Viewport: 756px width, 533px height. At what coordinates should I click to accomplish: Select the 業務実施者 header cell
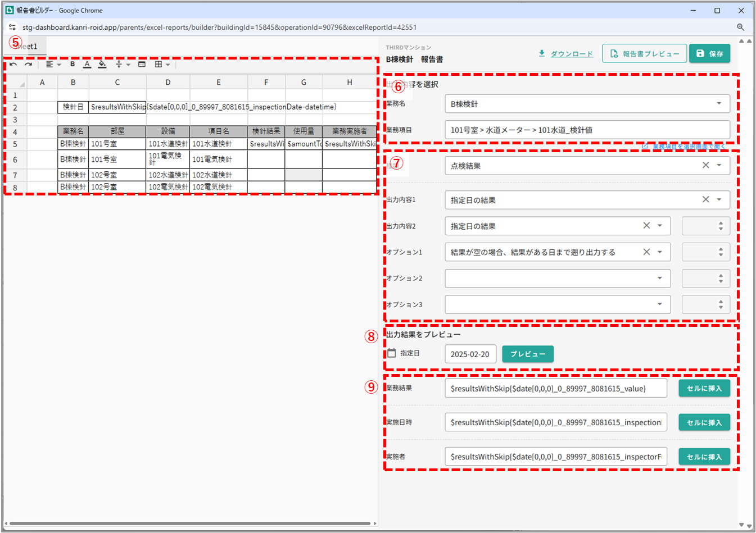[349, 131]
